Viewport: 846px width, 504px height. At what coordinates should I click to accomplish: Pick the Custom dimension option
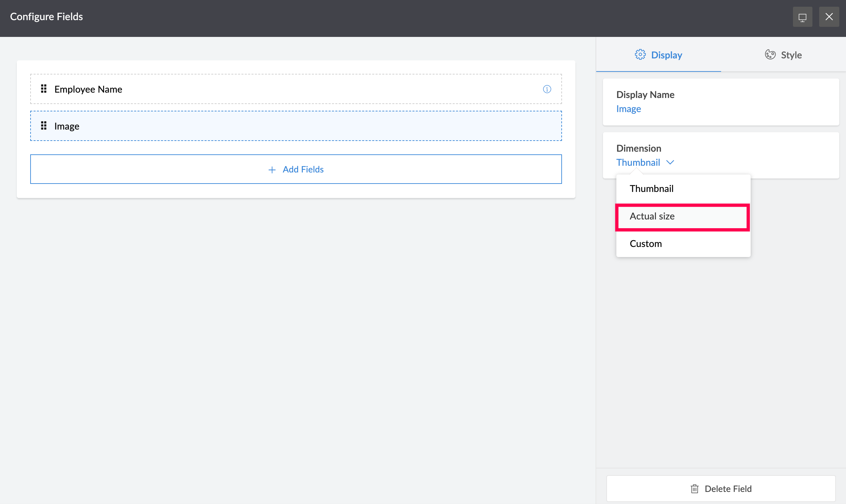[x=646, y=244]
